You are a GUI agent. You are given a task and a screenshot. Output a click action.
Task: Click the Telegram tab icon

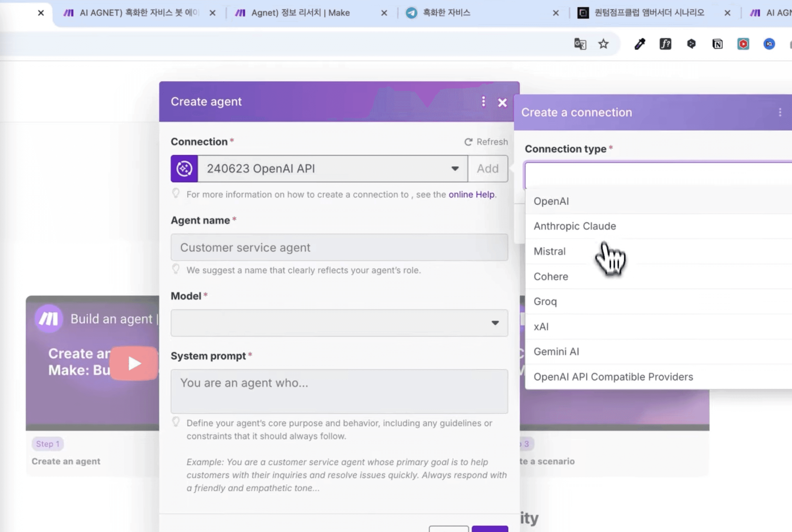412,13
